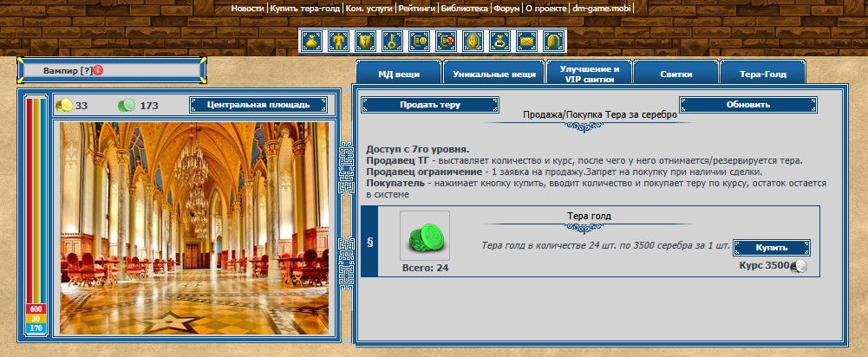Click the blue 170 stat value
The height and width of the screenshot is (357, 868).
[36, 328]
